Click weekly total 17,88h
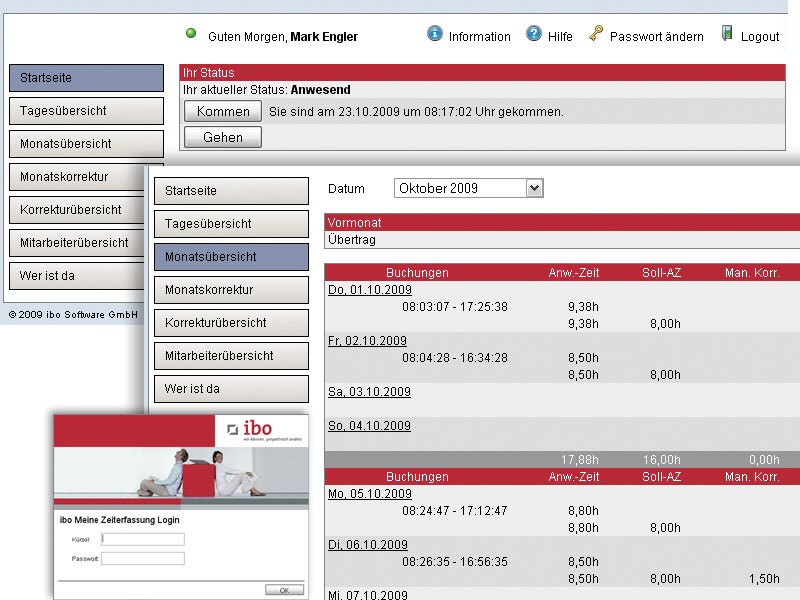Screen dimensions: 800x600 click(580, 460)
